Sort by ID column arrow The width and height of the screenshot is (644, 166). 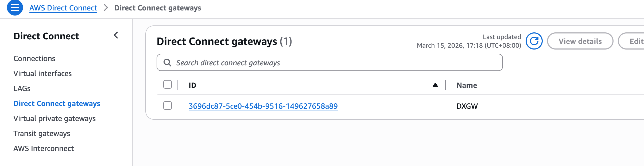pyautogui.click(x=435, y=85)
